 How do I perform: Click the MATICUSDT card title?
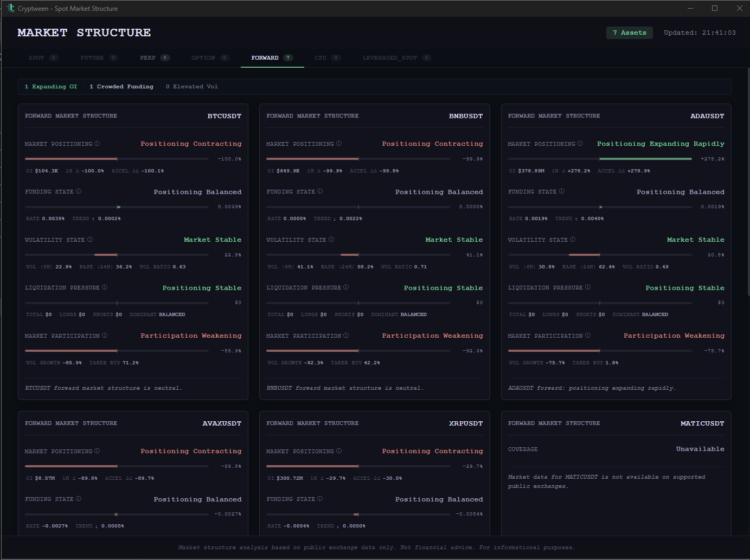702,423
